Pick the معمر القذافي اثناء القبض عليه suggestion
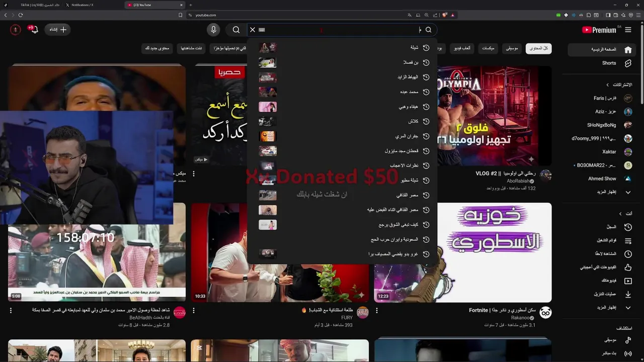Viewport: 644px width, 362px height. (342, 210)
